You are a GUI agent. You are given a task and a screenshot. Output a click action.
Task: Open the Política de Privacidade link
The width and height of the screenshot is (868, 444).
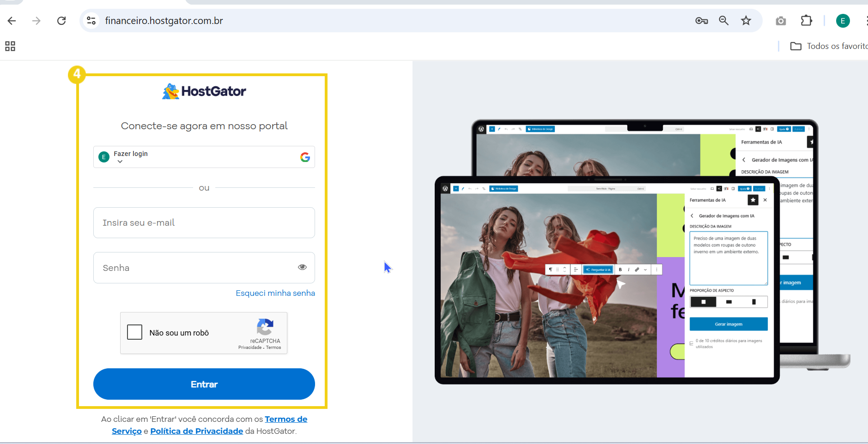pos(197,431)
